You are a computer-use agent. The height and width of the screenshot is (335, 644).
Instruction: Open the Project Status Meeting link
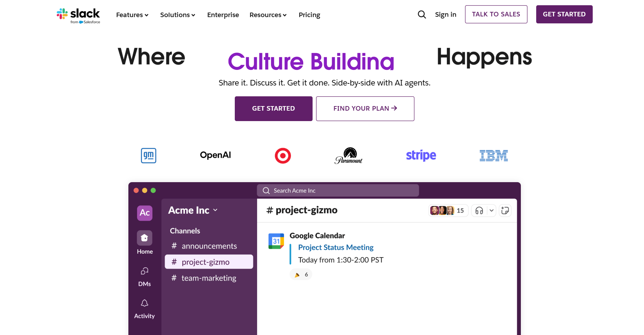pos(336,247)
